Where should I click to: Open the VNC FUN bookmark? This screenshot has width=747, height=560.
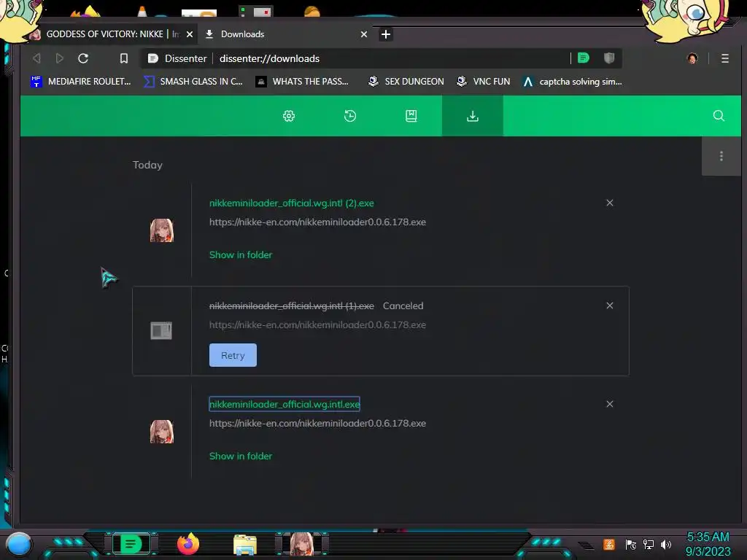pyautogui.click(x=483, y=82)
